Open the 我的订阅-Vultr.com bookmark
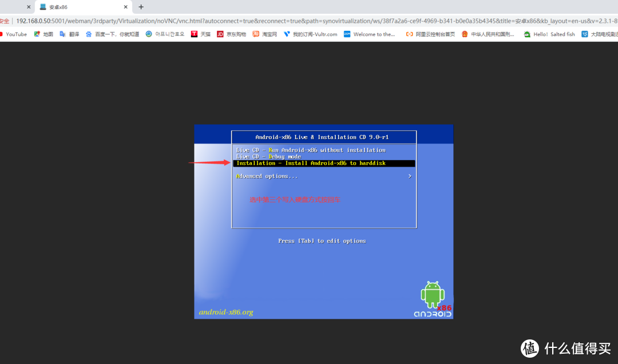Screen dimensions: 618x364 [x=310, y=34]
